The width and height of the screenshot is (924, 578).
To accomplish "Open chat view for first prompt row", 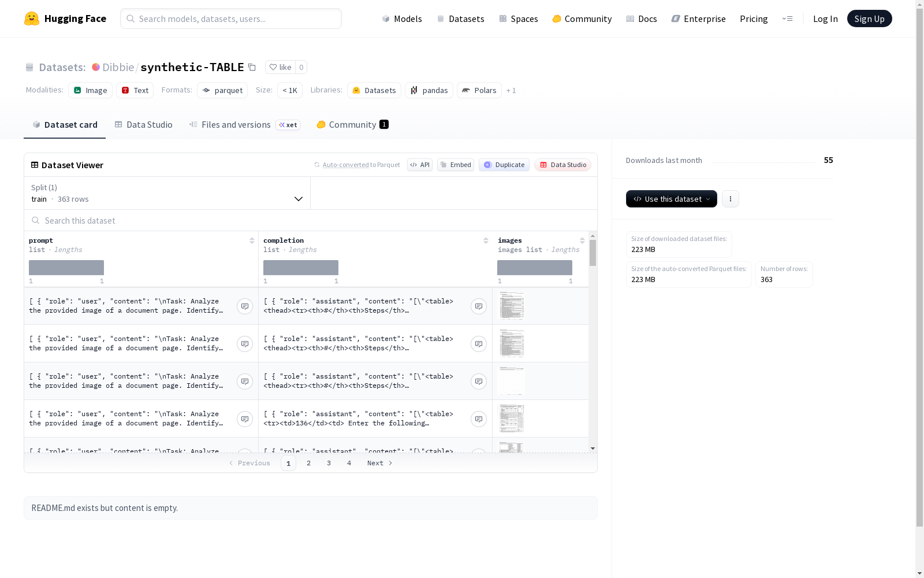I will click(245, 306).
